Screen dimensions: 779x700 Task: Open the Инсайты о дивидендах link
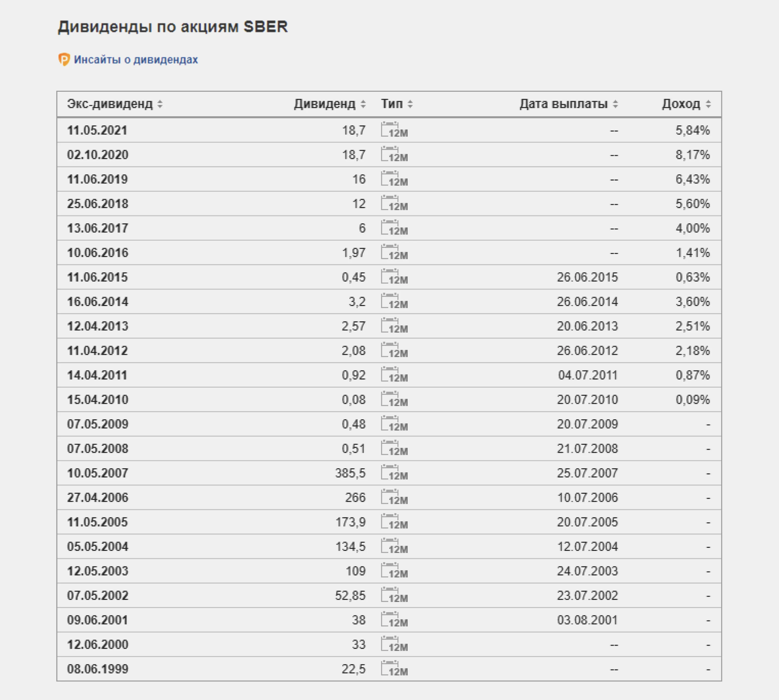[136, 60]
